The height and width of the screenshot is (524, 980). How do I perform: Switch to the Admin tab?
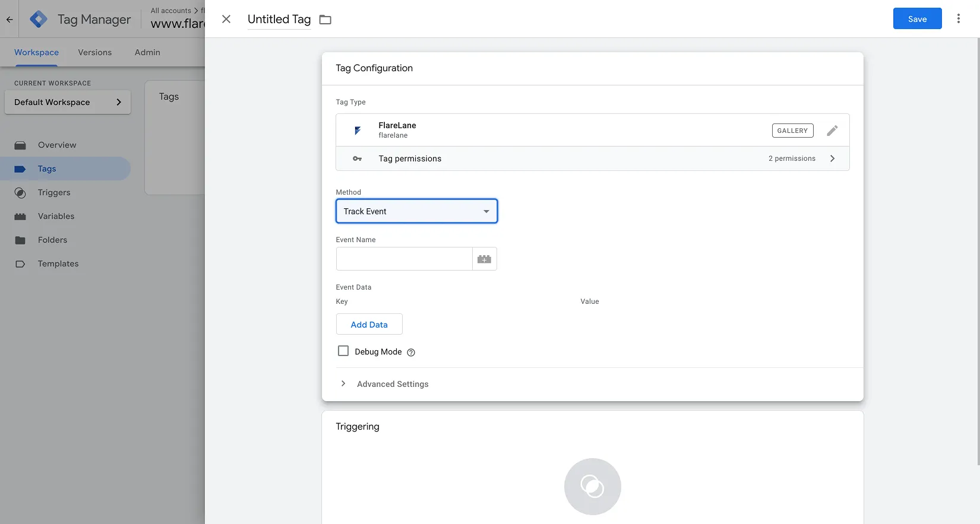(147, 52)
